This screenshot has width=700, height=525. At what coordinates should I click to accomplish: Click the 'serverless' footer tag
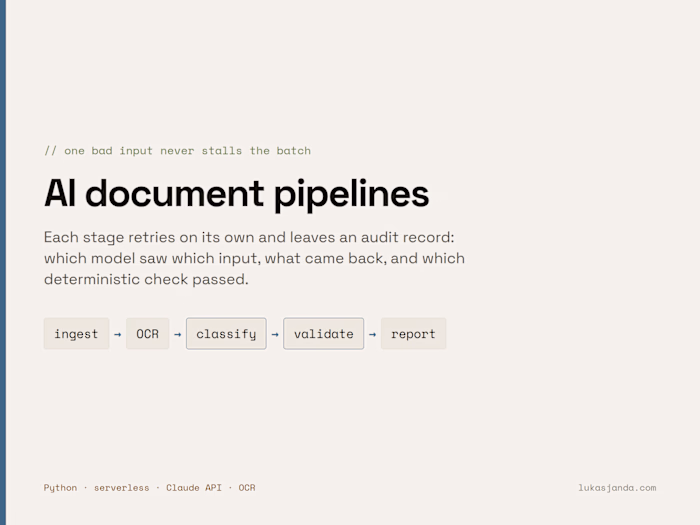pos(121,488)
